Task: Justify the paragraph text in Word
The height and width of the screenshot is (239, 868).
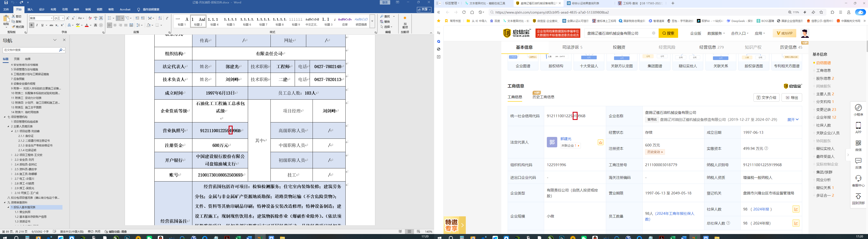Action: (x=126, y=25)
